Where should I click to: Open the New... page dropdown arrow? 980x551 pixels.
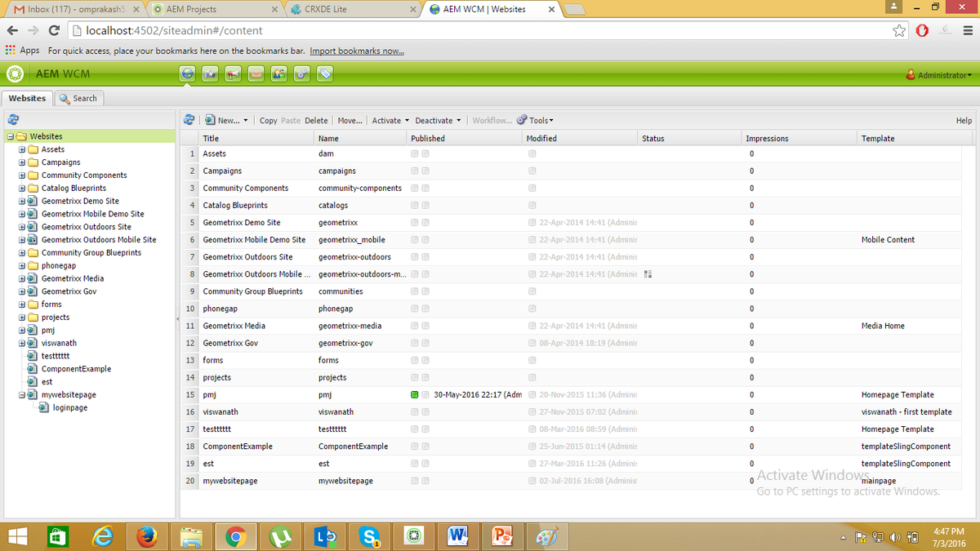point(246,121)
